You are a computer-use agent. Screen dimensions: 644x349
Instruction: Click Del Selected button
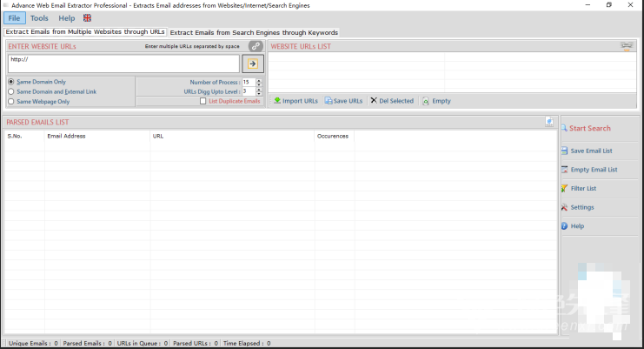coord(392,101)
